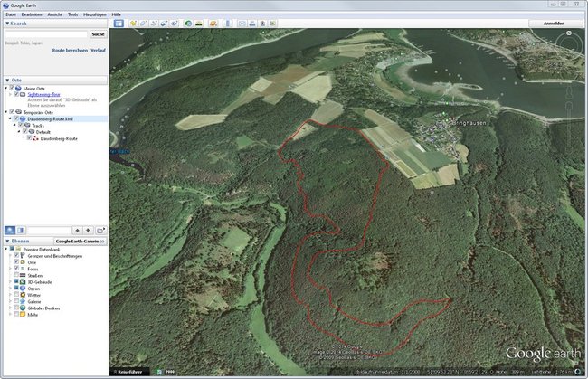The width and height of the screenshot is (588, 379).
Task: Open the Ansicht menu
Action: click(55, 14)
